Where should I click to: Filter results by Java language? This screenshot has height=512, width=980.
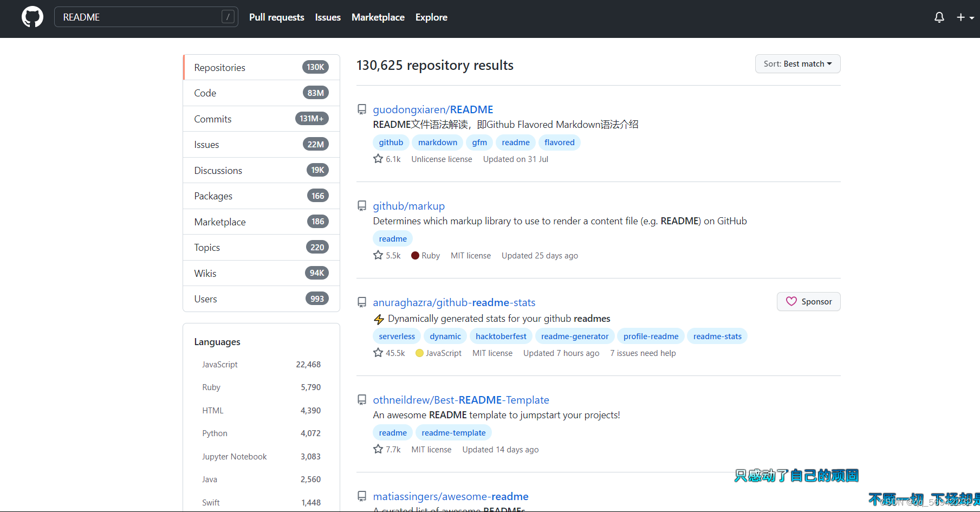[x=262, y=479]
